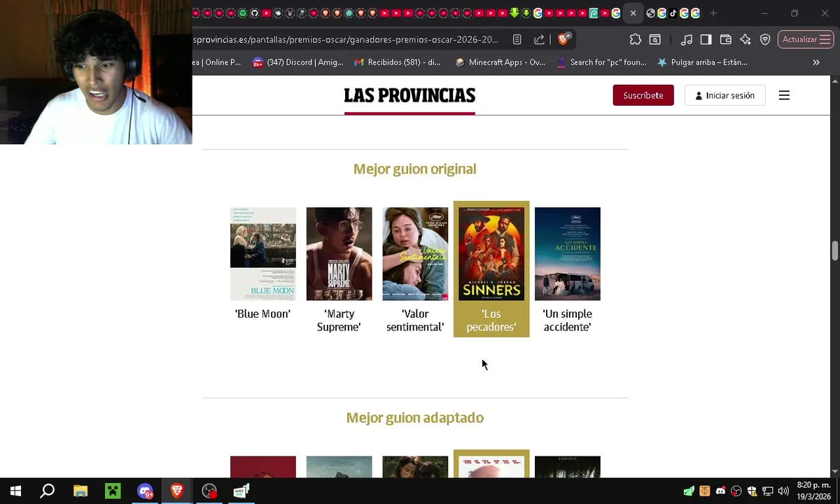Open Minecraft creeper taskbar icon
The image size is (840, 504).
113,491
